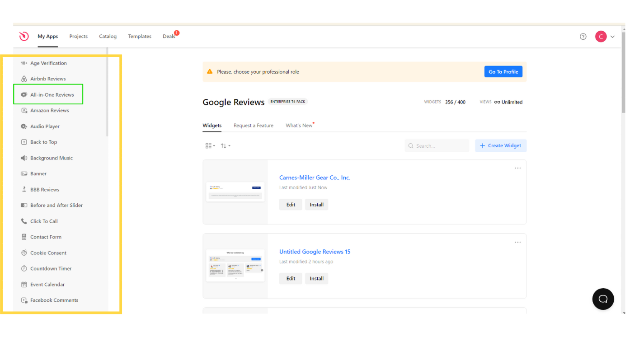Switch to the Request a Feature tab
Viewport: 644px width, 337px height.
[x=254, y=126]
